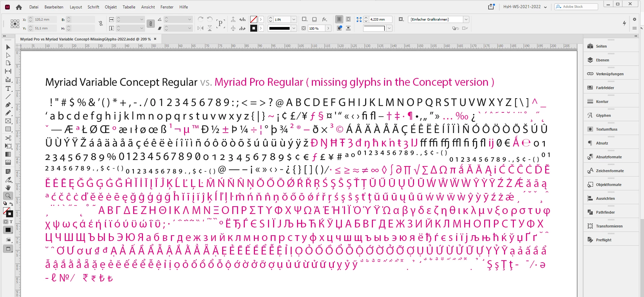Select the Gap tool
This screenshot has height=297, width=644.
point(8,71)
